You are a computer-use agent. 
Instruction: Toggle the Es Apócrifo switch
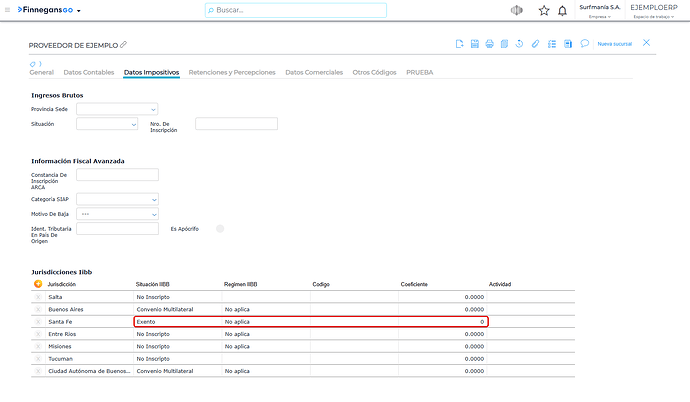point(220,229)
